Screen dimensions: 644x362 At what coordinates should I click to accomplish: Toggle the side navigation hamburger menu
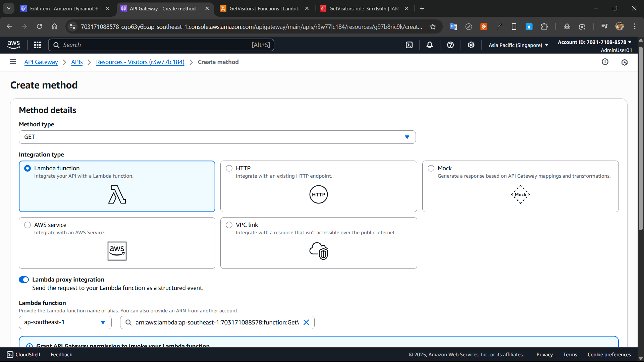coord(13,62)
